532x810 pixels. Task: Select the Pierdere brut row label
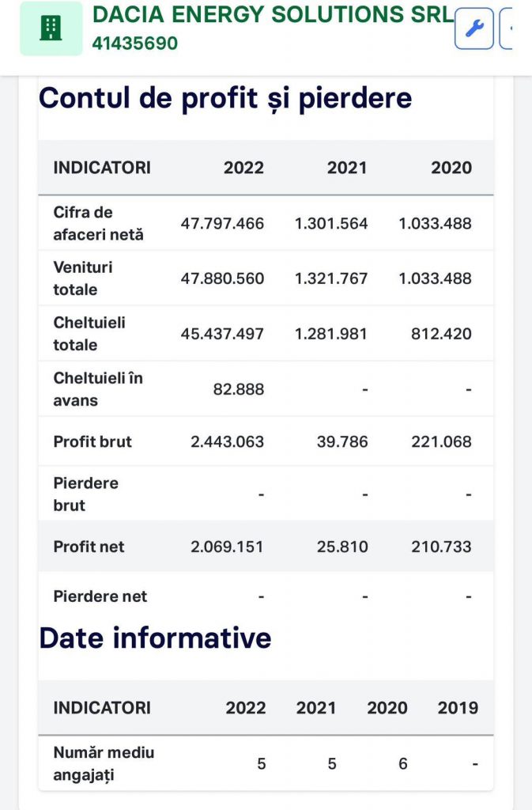[85, 494]
